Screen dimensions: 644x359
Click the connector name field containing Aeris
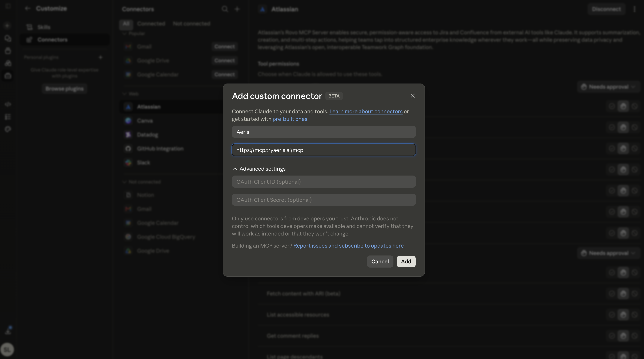click(324, 132)
